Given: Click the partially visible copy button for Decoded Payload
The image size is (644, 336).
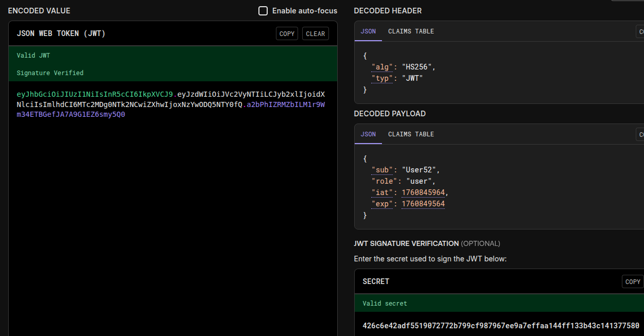Looking at the screenshot, I should 640,134.
